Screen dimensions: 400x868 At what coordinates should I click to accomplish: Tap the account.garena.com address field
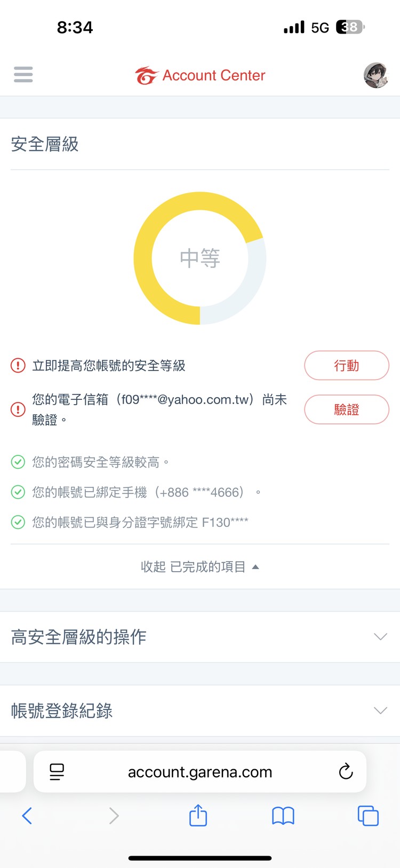[x=200, y=772]
